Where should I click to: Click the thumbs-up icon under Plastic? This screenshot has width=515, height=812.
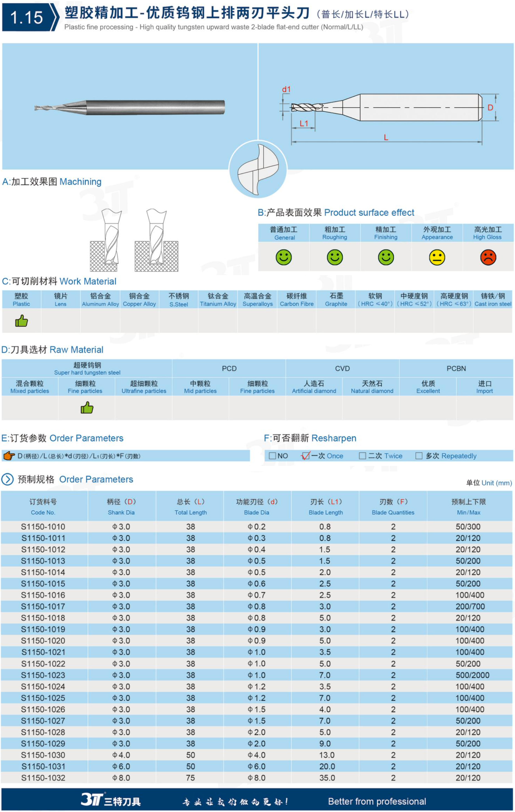coord(22,321)
